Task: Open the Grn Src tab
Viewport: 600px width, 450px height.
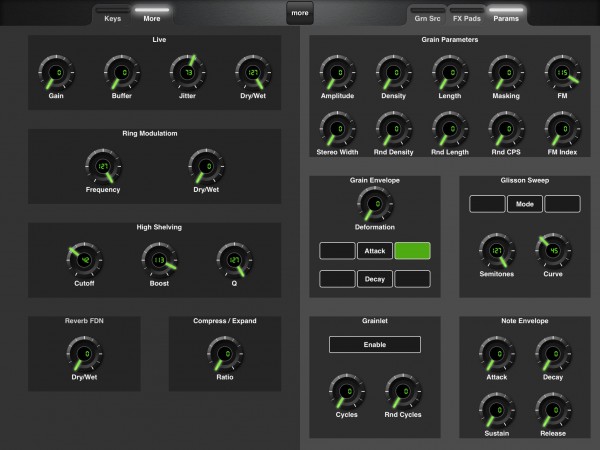Action: click(x=427, y=15)
